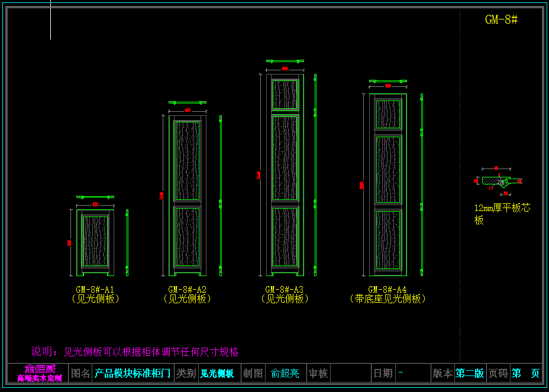The height and width of the screenshot is (392, 549).
Task: Click the 日期 date field label
Action: click(x=383, y=373)
